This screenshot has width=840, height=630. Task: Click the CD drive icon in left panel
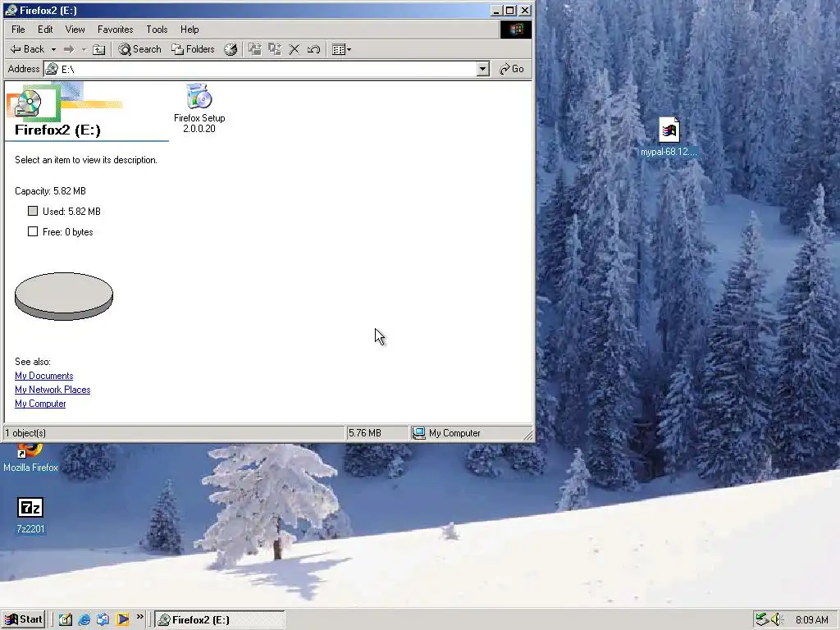(28, 103)
